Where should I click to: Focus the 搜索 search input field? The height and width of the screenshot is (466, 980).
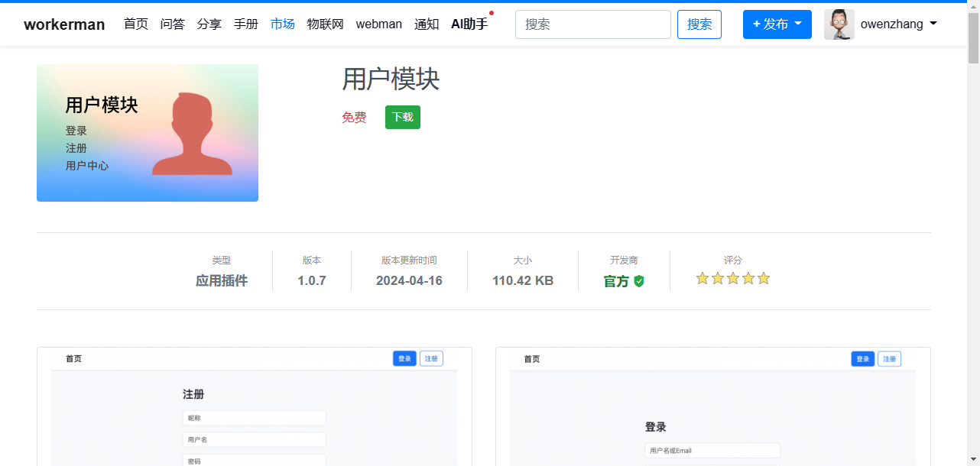click(x=593, y=24)
